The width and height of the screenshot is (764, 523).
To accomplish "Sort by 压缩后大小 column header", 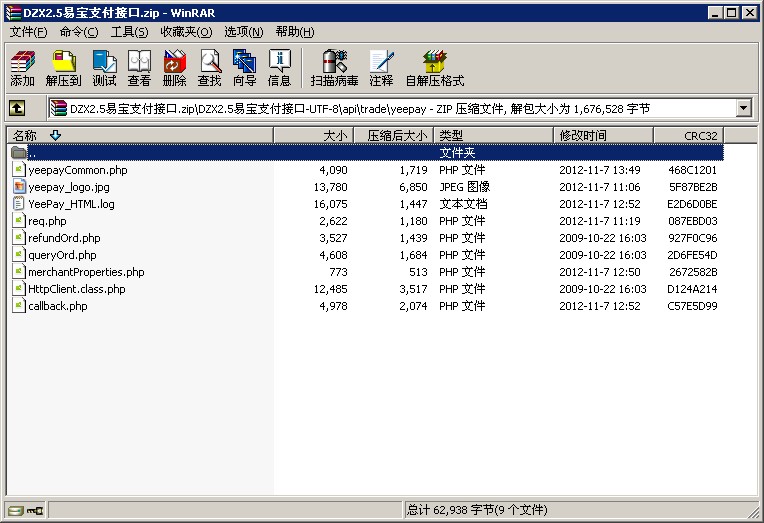I will [x=394, y=135].
